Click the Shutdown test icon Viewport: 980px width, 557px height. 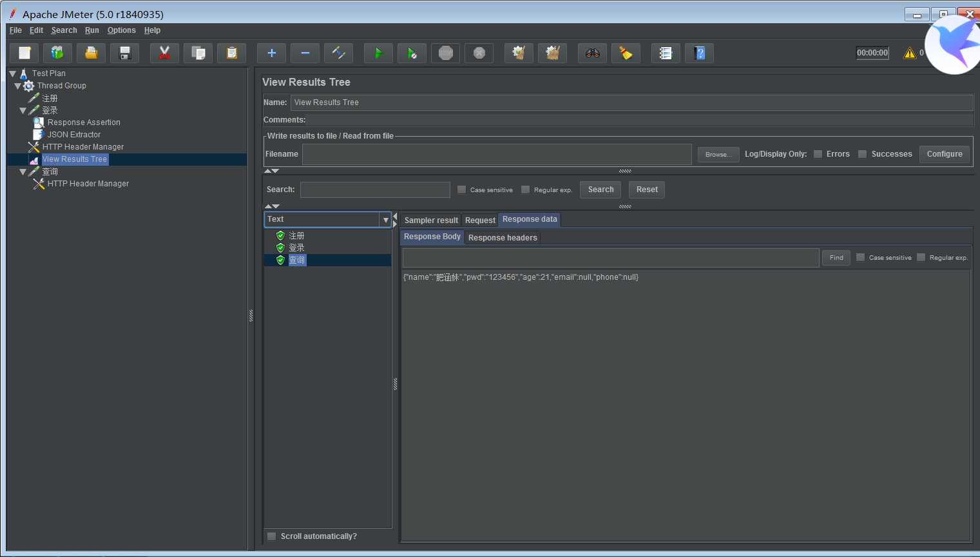tap(479, 53)
